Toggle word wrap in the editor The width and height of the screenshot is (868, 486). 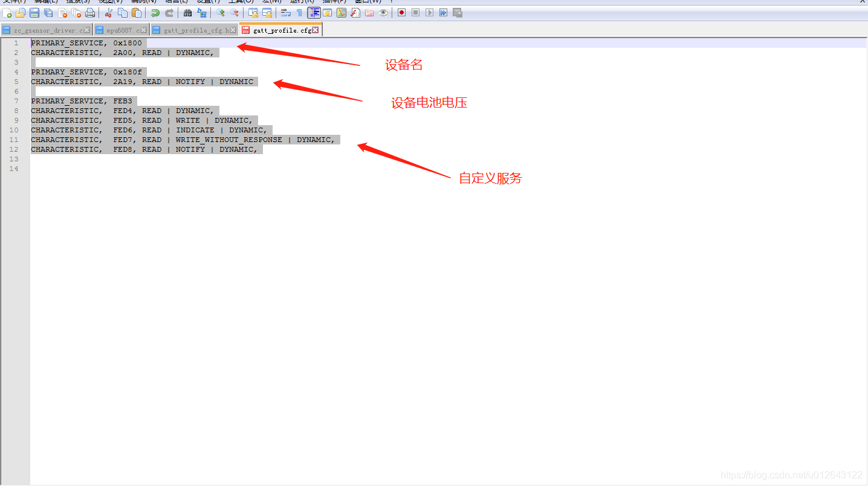pyautogui.click(x=286, y=13)
